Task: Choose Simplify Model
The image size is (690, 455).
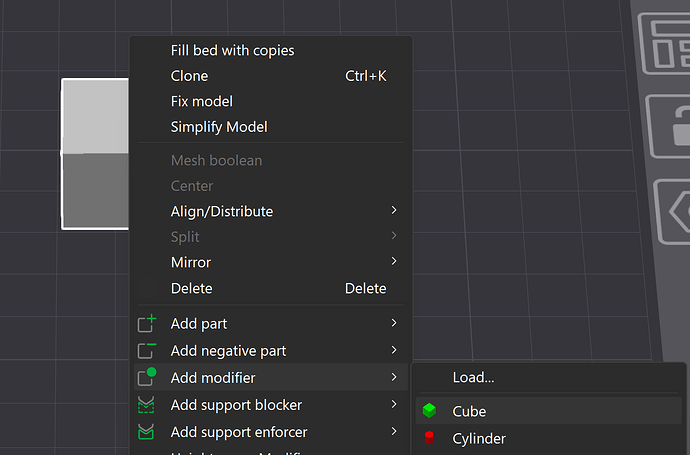Action: point(271,127)
